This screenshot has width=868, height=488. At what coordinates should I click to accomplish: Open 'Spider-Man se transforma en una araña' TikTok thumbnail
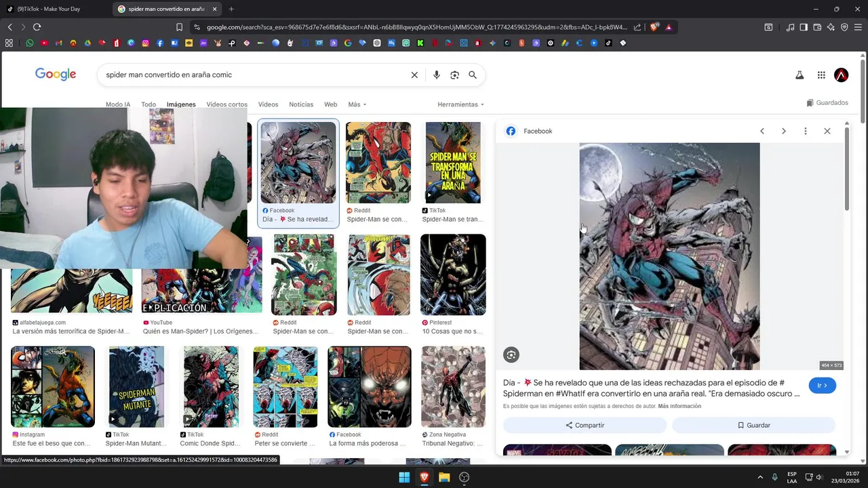[453, 163]
